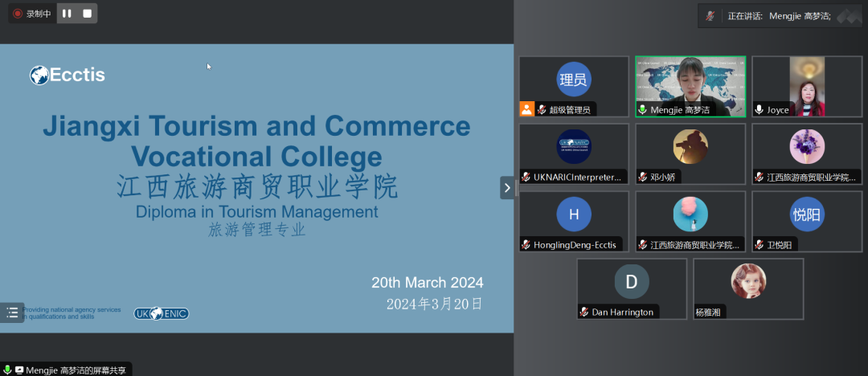Click the Dan Harrington name label
Image resolution: width=868 pixels, height=376 pixels.
click(623, 313)
